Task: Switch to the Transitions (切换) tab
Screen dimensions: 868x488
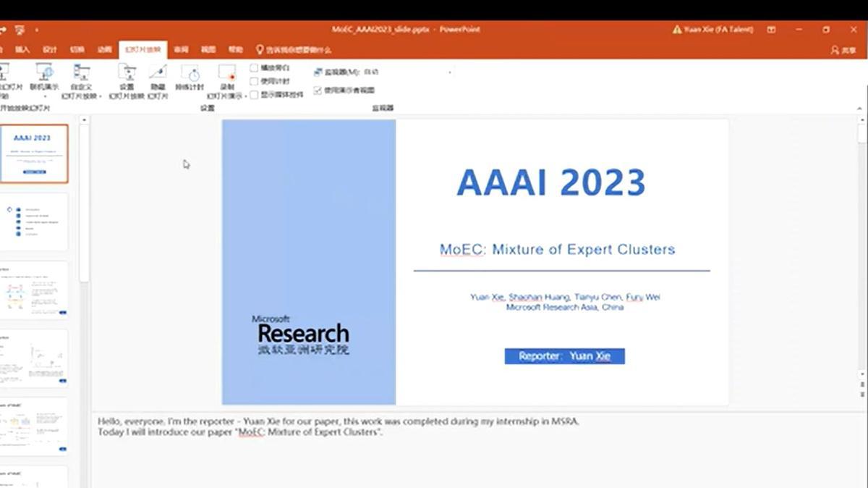Action: pyautogui.click(x=77, y=50)
